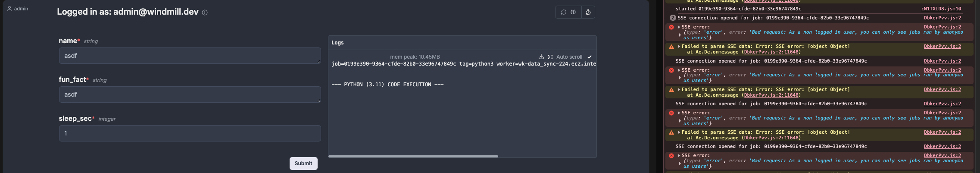Click the red error icon of topmost SSE error
Screen dimensions: 980x173
coord(671,27)
